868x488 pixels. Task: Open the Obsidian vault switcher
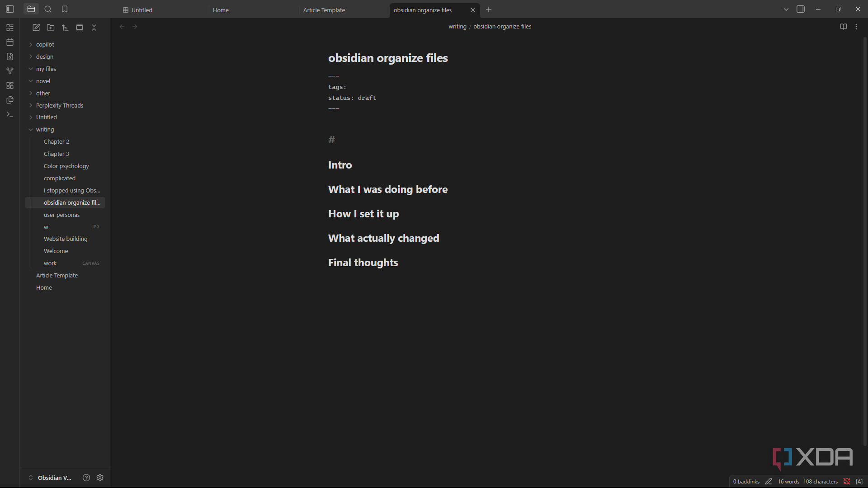coord(50,478)
